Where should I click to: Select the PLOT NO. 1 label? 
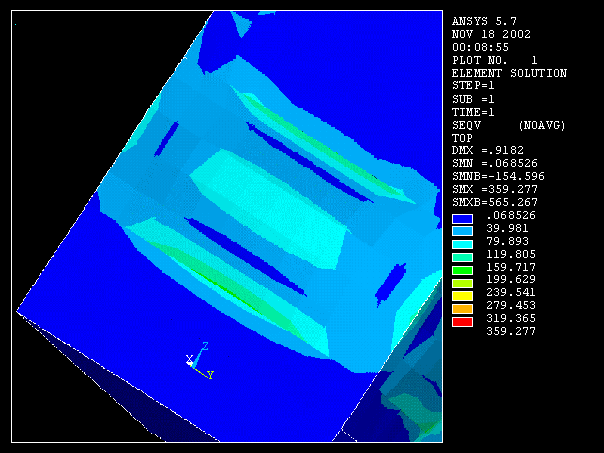coord(494,60)
